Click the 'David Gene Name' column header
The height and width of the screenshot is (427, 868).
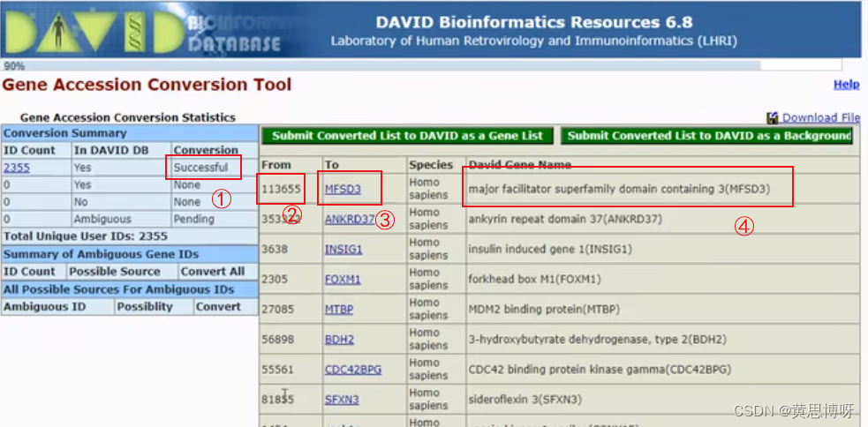click(520, 165)
